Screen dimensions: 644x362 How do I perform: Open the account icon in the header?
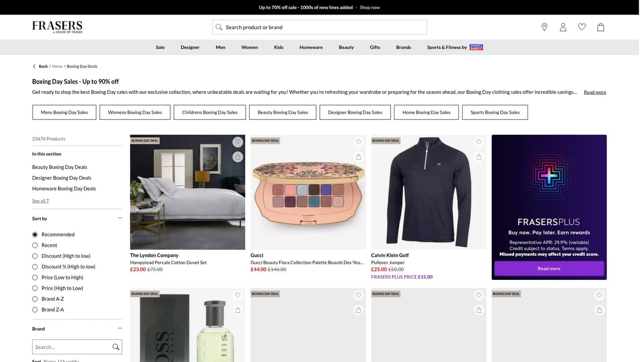563,27
